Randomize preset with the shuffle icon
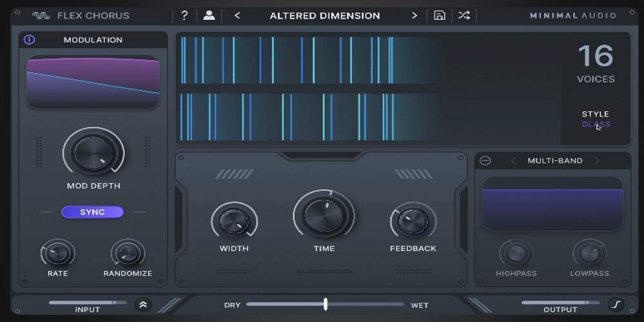 click(x=464, y=15)
